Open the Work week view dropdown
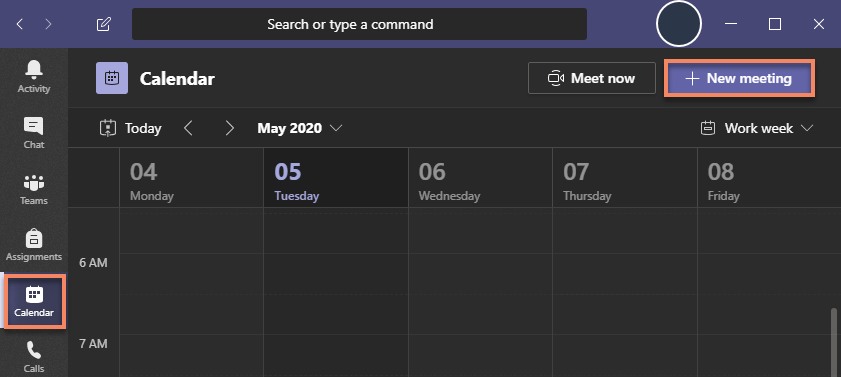This screenshot has width=841, height=377. coord(757,128)
